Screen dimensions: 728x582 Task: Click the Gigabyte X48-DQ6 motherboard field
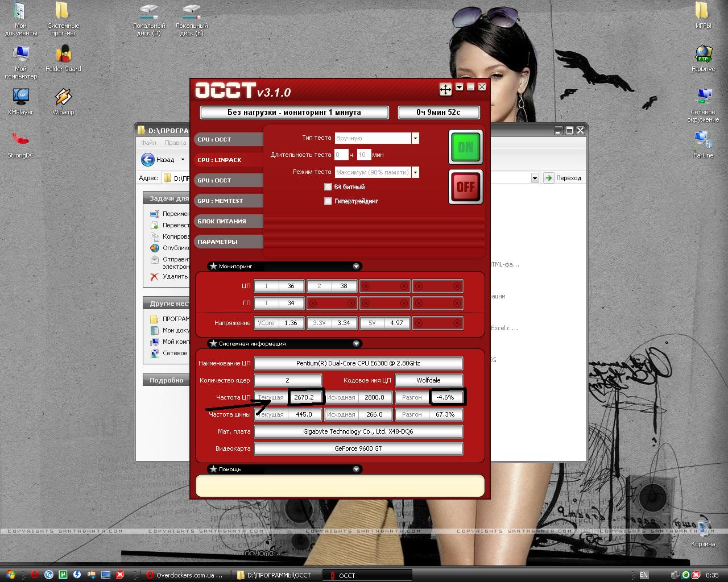tap(358, 431)
